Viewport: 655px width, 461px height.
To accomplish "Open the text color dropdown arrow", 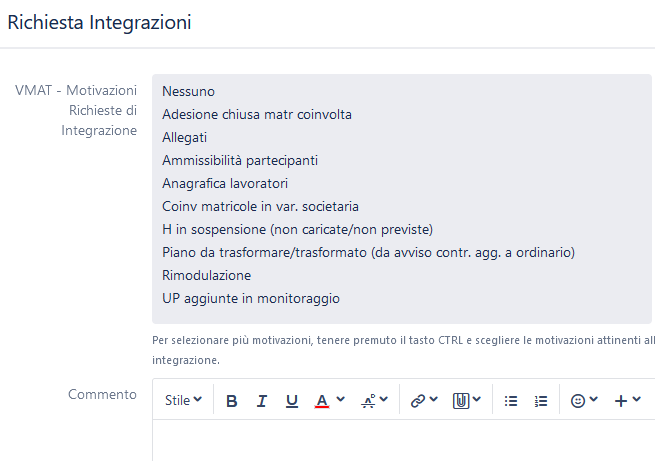I will (340, 400).
